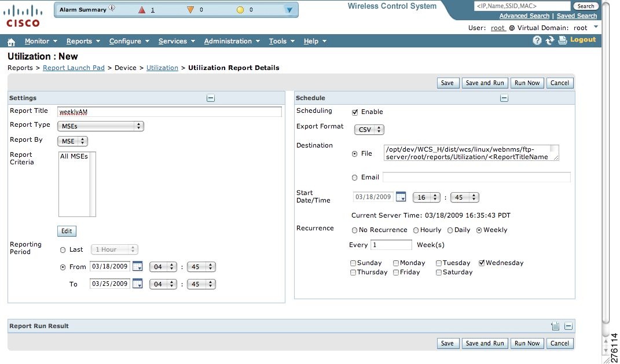
Task: Open Alarm Summary info icon
Action: [112, 8]
